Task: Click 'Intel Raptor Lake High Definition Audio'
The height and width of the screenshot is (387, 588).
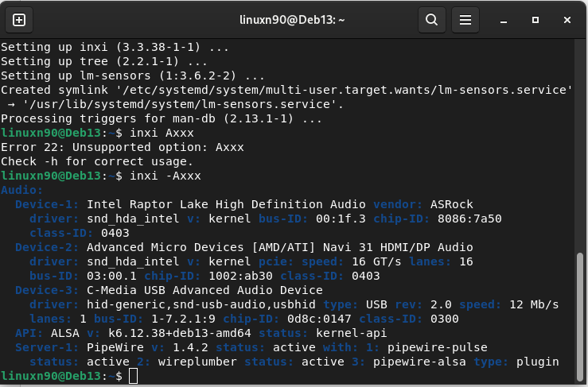Action: 226,204
